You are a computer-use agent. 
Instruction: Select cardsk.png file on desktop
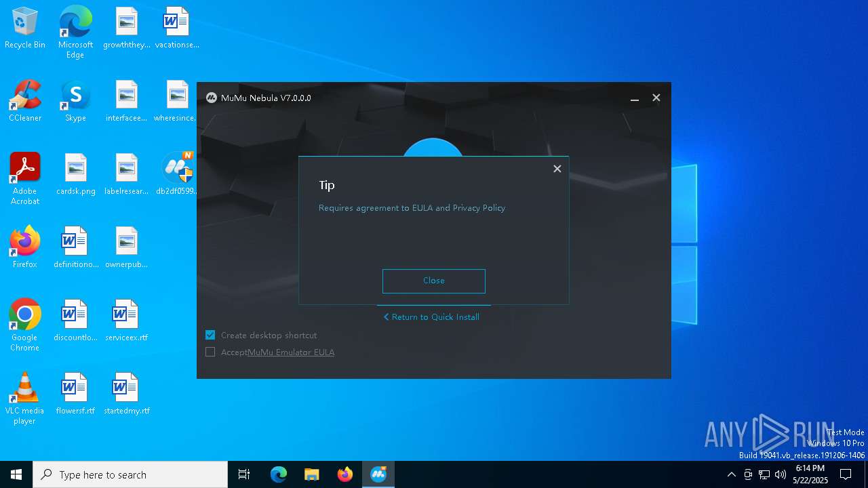(x=75, y=175)
